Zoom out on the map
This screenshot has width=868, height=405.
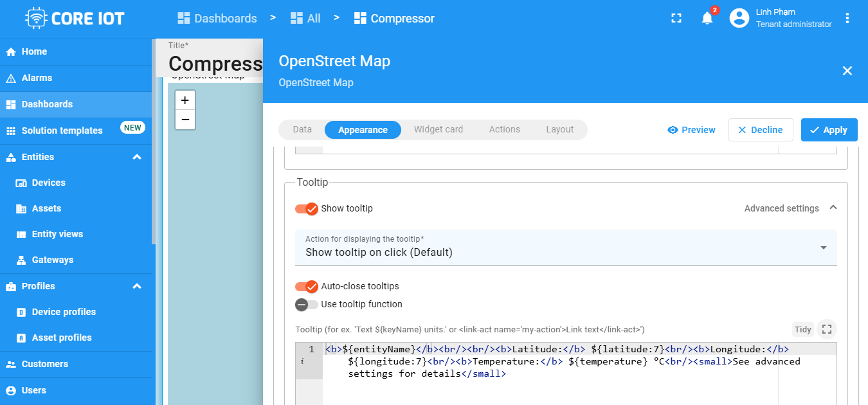point(185,120)
